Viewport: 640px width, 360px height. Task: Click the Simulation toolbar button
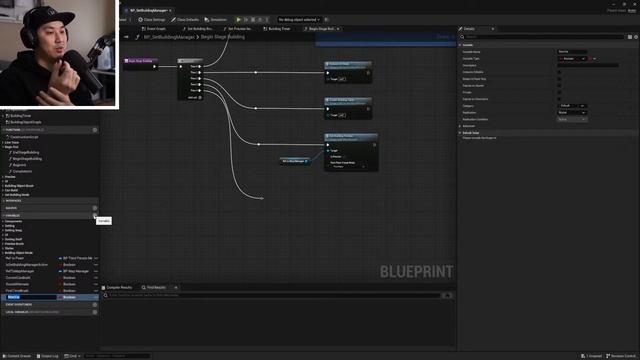click(216, 20)
